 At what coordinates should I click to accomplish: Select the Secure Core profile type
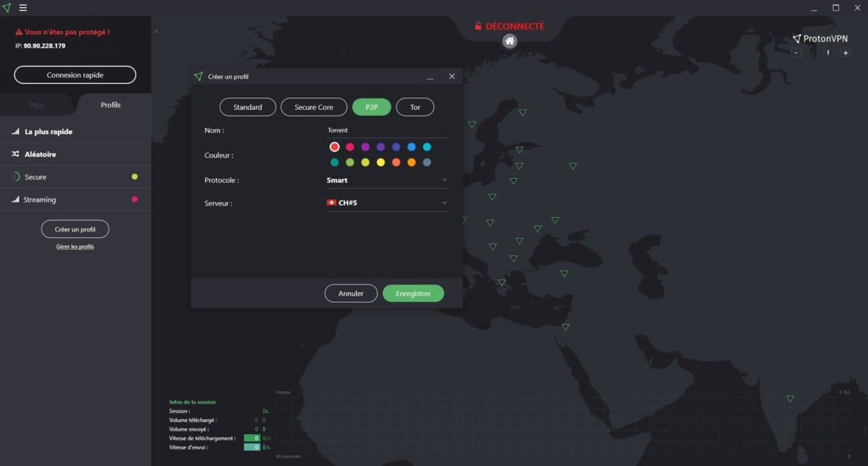click(314, 107)
